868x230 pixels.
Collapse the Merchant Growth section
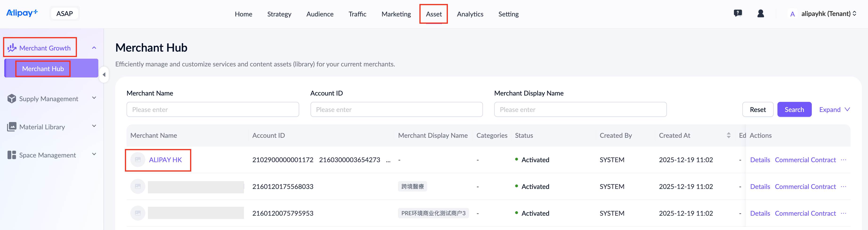click(94, 48)
